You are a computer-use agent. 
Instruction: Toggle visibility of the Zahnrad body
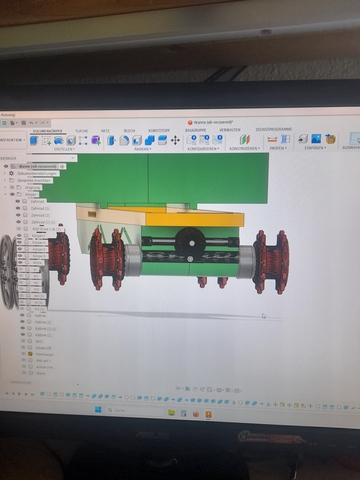18,201
